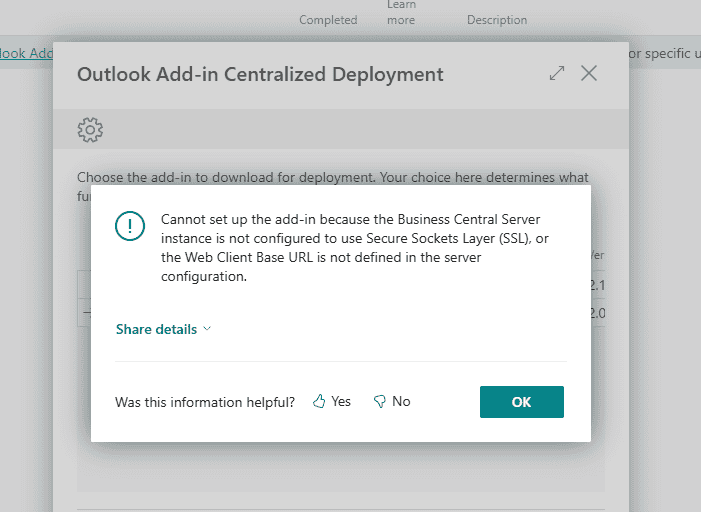Click the Completed column header

click(328, 20)
